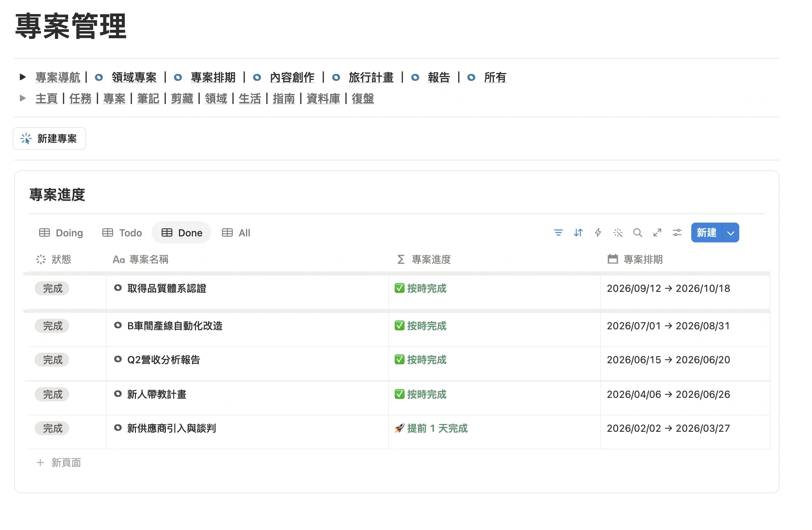Click the blue circle icon before 報告
812x530 pixels.
(415, 77)
